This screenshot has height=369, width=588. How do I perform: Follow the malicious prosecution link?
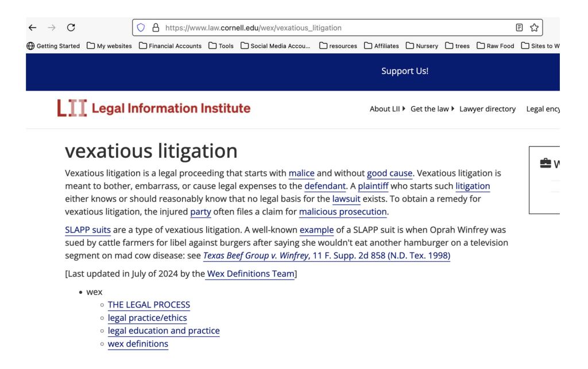[343, 212]
